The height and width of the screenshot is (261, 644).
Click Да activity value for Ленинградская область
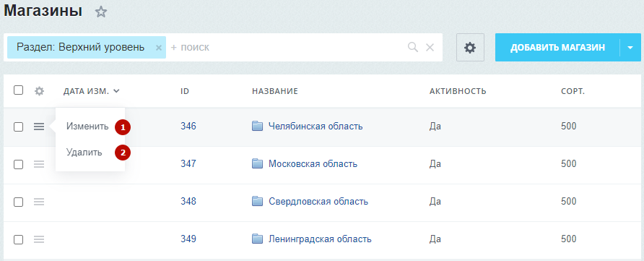pyautogui.click(x=435, y=239)
